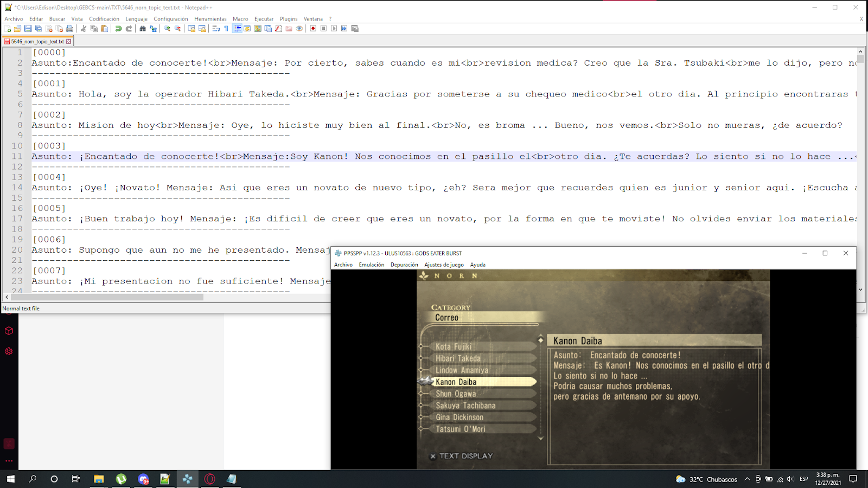868x488 pixels.
Task: Open the Editar menu
Action: 36,19
